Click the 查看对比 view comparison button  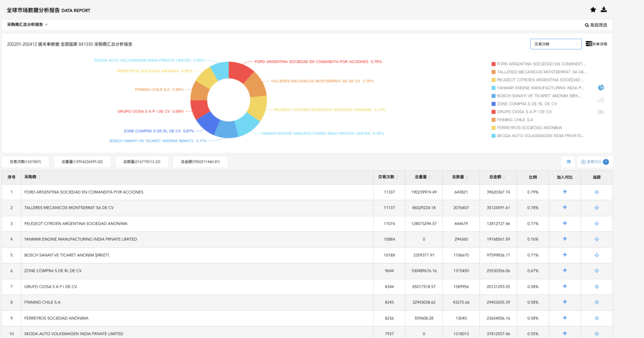coord(595,162)
